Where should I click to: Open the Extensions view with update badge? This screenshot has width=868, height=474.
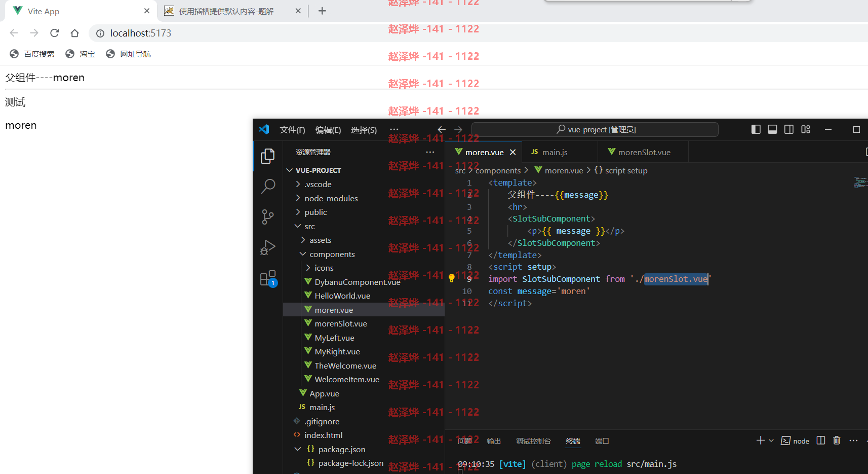pyautogui.click(x=268, y=278)
